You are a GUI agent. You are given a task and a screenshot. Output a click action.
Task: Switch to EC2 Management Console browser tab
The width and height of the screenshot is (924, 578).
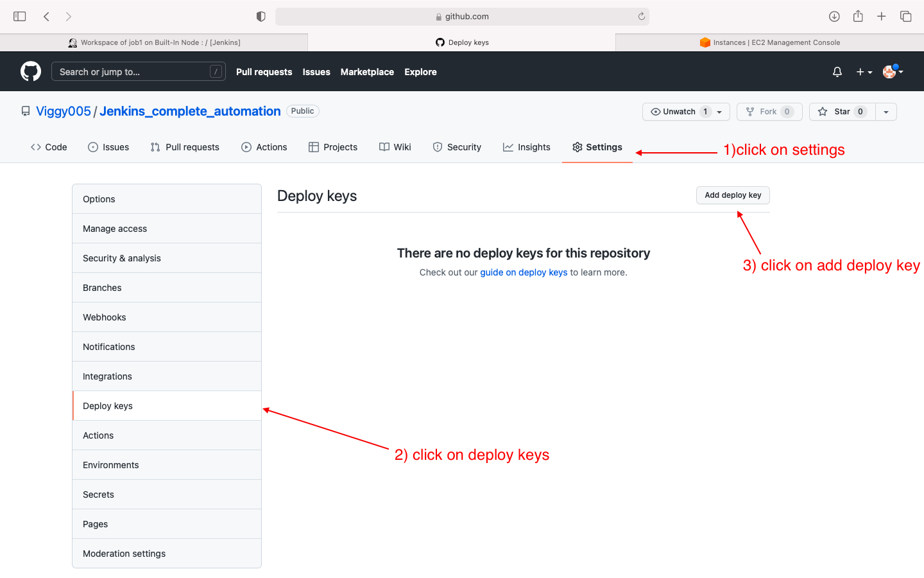[x=770, y=42]
